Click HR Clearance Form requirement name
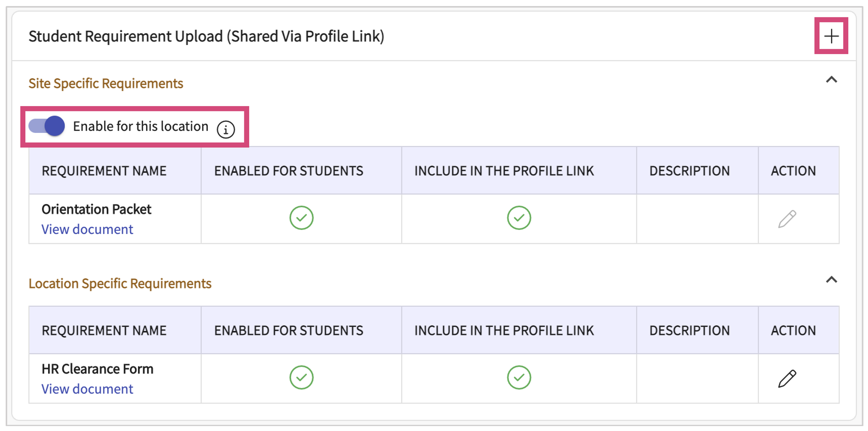 click(x=97, y=369)
